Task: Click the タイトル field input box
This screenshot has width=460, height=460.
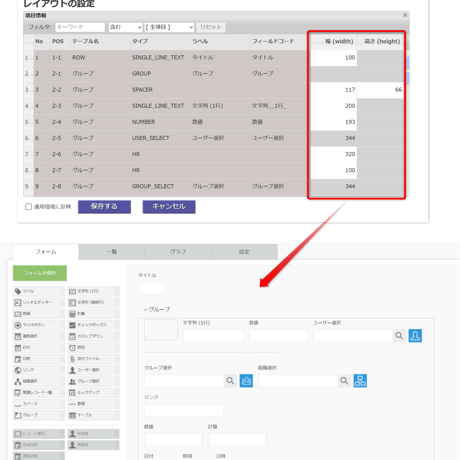Action: point(152,288)
